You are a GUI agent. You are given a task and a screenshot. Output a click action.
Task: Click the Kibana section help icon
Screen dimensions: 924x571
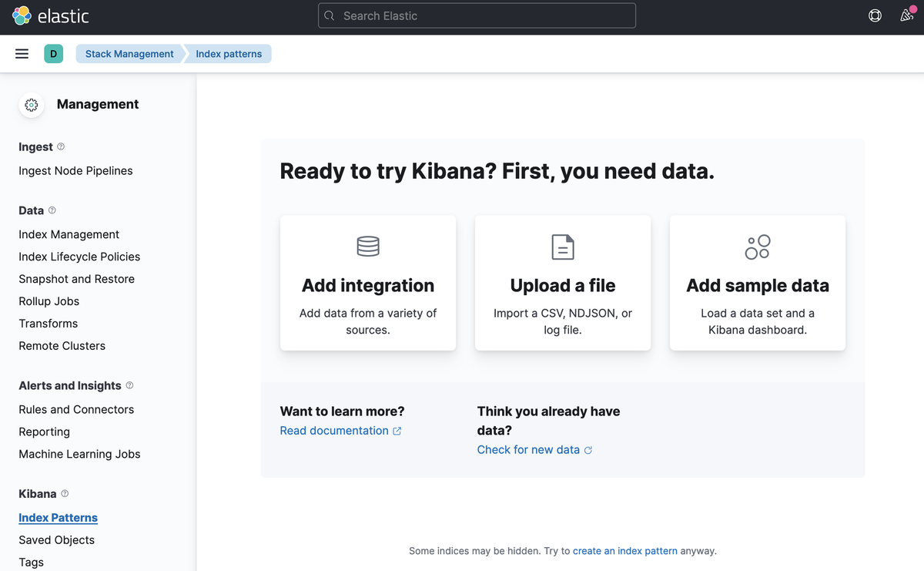pyautogui.click(x=65, y=493)
